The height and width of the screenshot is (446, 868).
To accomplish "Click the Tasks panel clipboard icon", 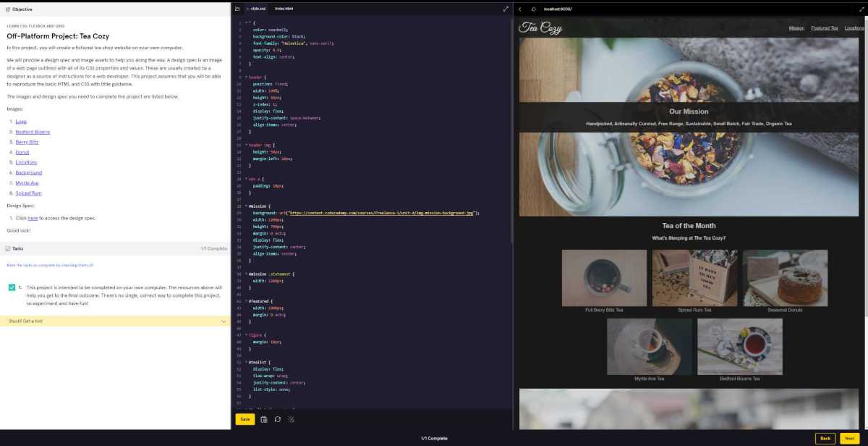I will [7, 248].
